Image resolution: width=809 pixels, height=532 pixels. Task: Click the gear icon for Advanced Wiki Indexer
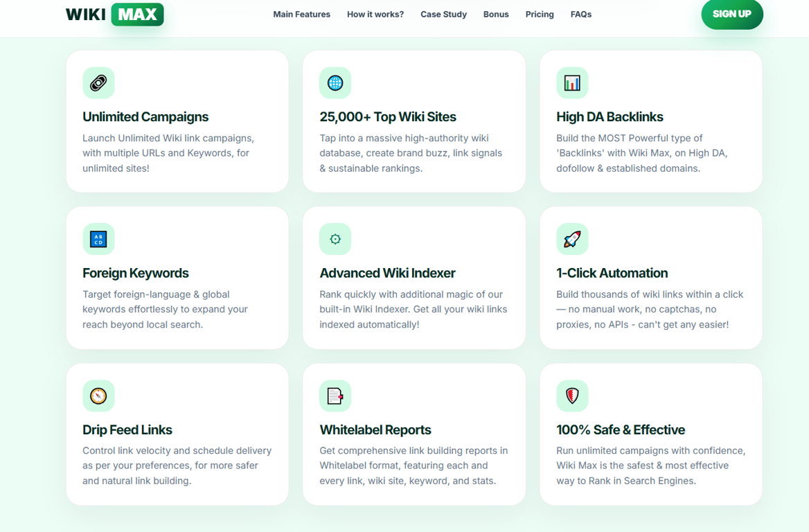pyautogui.click(x=335, y=239)
